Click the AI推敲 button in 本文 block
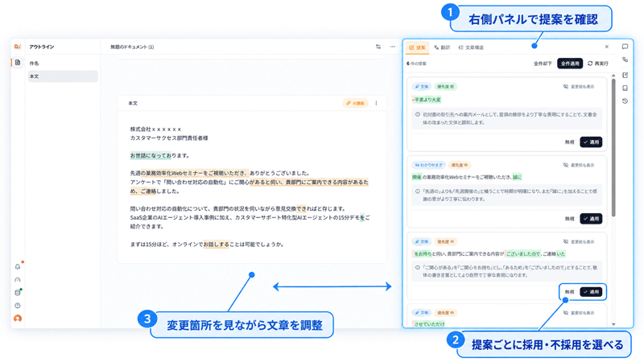The height and width of the screenshot is (362, 644). click(x=355, y=103)
